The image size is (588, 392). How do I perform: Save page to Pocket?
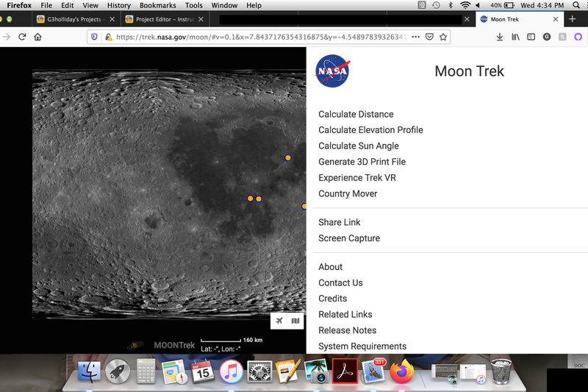429,37
